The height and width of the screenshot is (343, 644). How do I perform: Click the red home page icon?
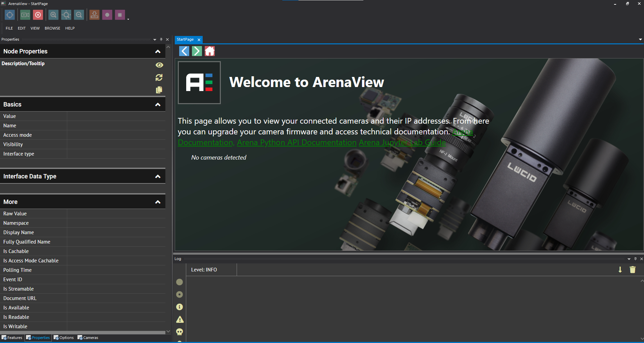pyautogui.click(x=210, y=51)
